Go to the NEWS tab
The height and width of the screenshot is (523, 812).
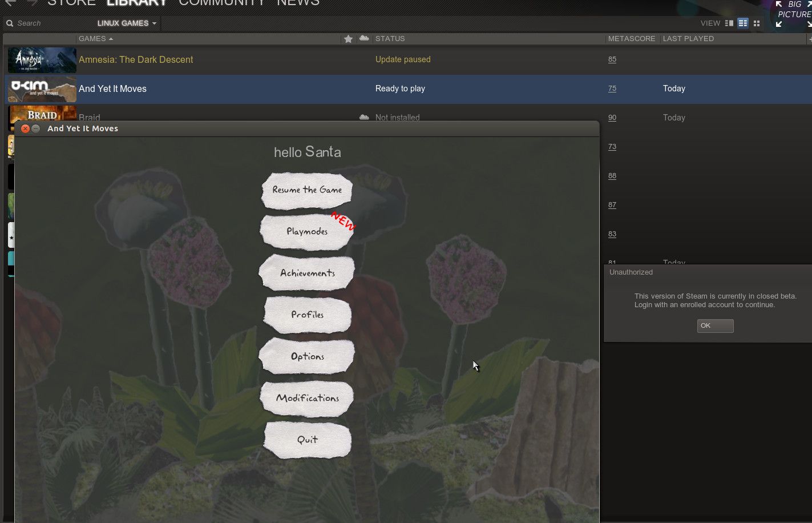pos(298,3)
